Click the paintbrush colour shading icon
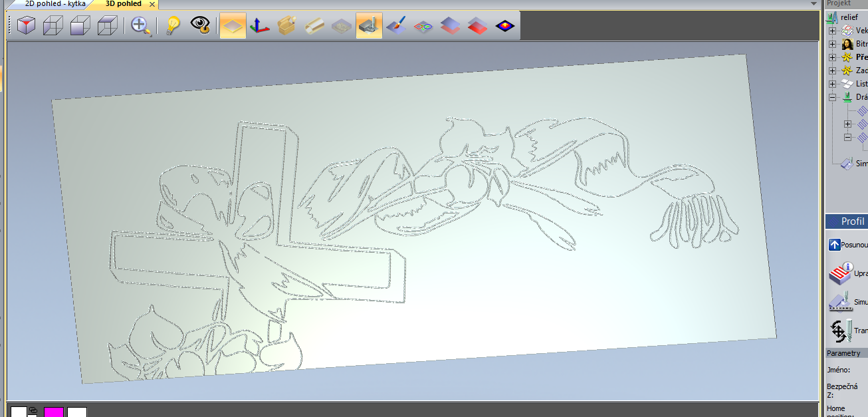 (396, 26)
